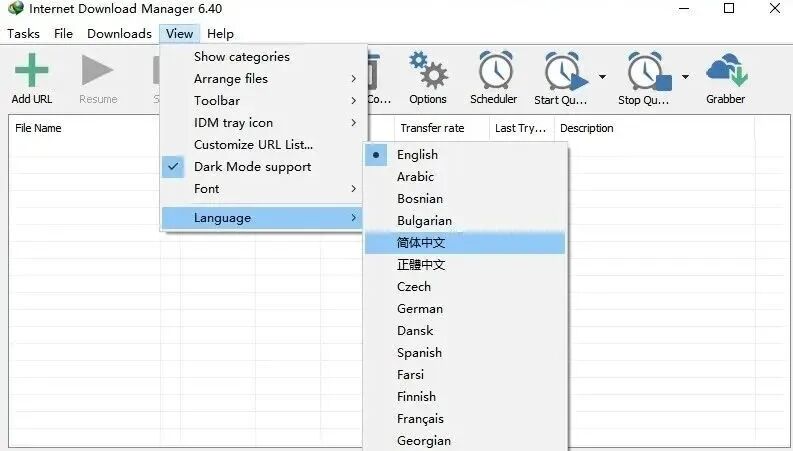Select Finnish language
This screenshot has height=451, width=793.
(x=465, y=397)
